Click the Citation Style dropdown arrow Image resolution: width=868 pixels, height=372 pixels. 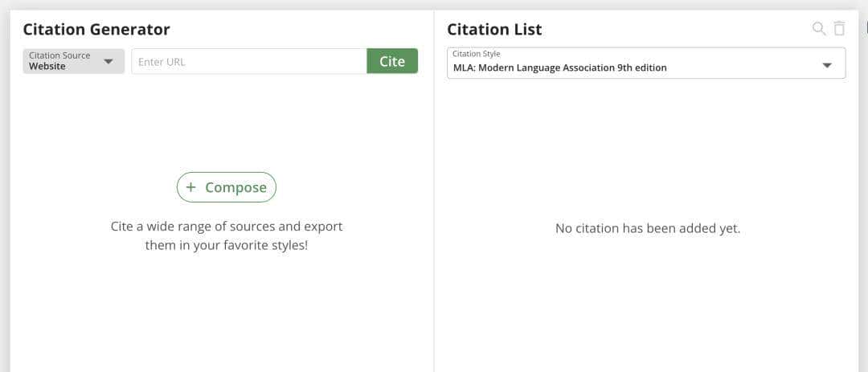point(827,66)
